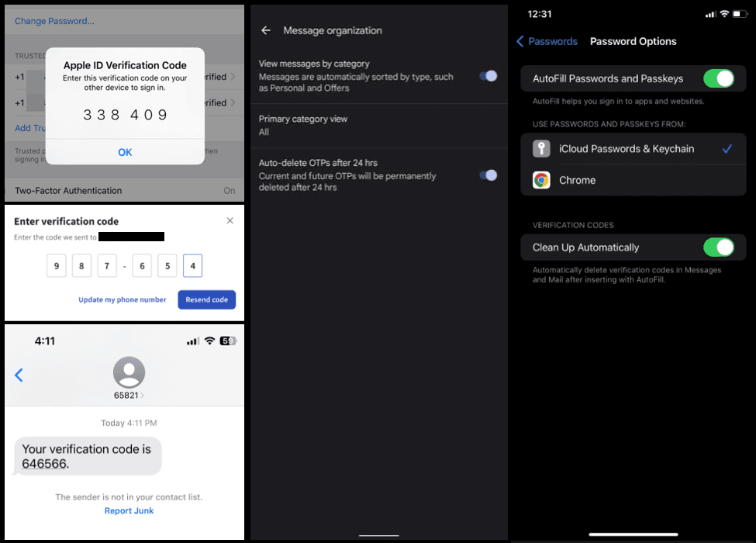Click the Chrome app icon
The width and height of the screenshot is (756, 543).
click(x=541, y=181)
